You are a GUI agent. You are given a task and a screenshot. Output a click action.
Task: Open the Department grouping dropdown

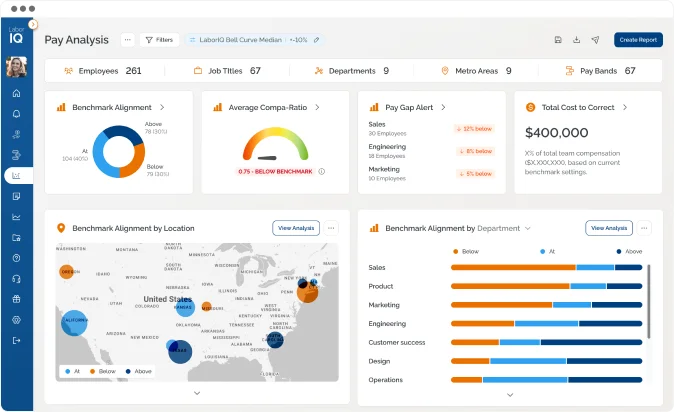(x=504, y=228)
